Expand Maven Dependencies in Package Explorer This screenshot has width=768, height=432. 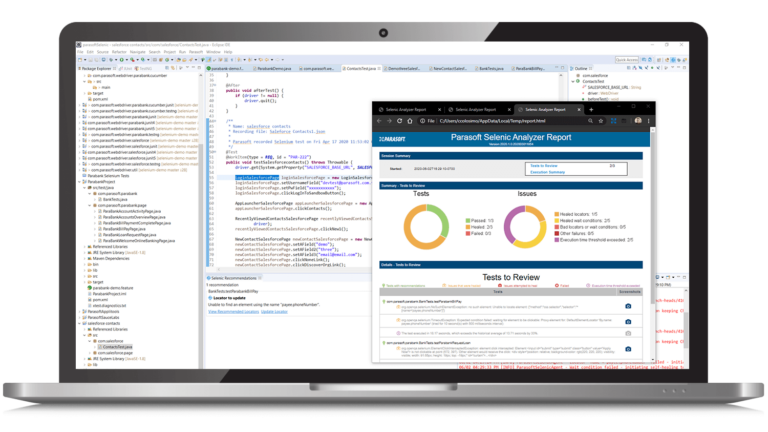pos(84,259)
